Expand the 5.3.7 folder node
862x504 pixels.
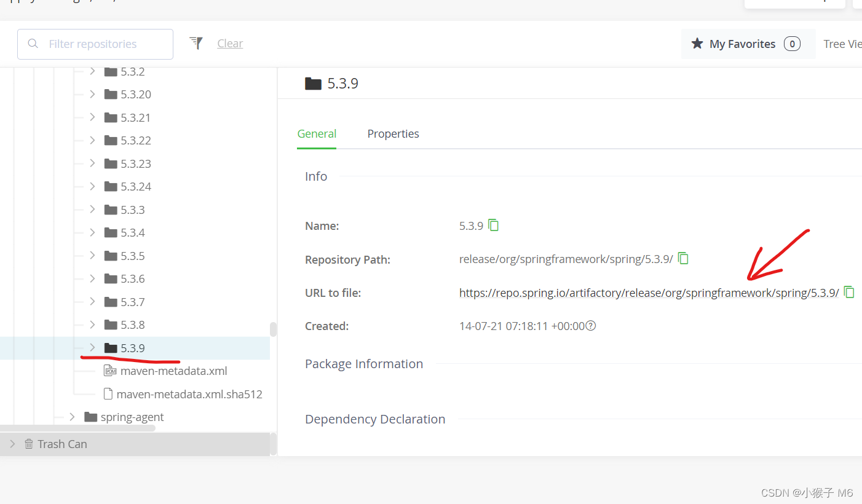92,302
